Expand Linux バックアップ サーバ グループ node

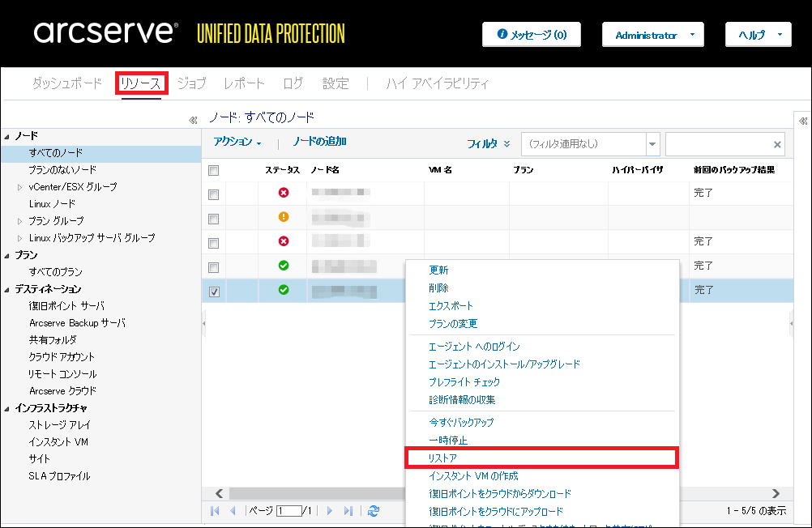tap(19, 239)
